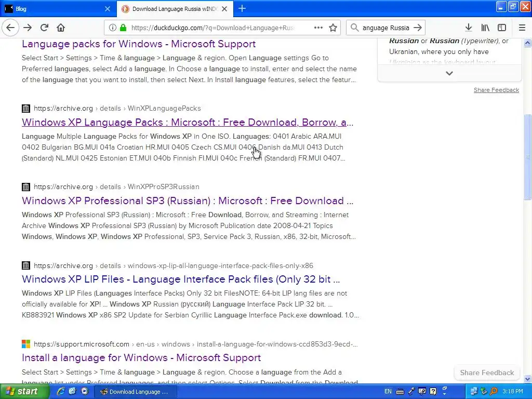Open 'Windows XP Language Packs' archive result
The width and height of the screenshot is (532, 399).
188,122
